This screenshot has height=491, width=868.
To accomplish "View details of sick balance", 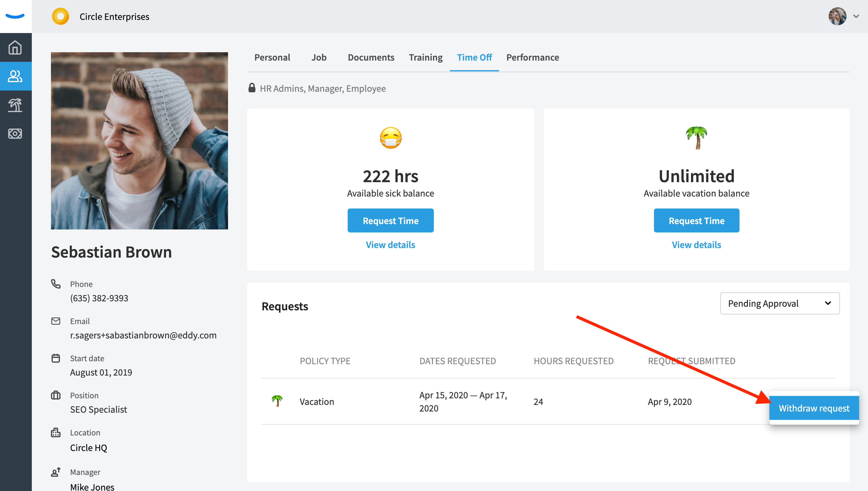I will [x=391, y=245].
